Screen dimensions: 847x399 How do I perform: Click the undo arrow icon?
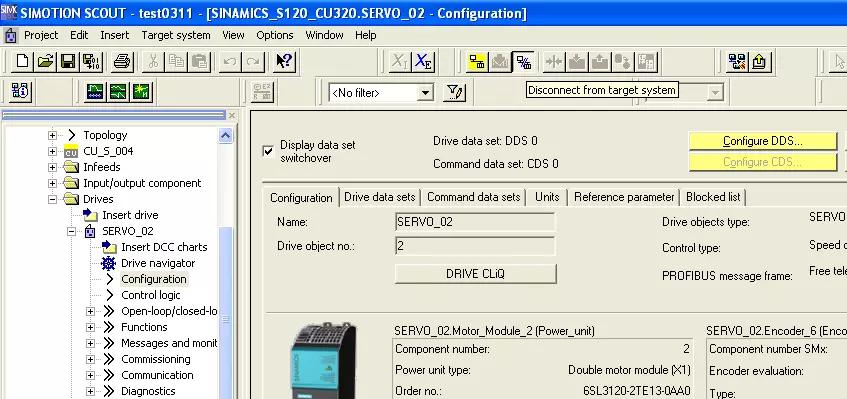tap(230, 61)
